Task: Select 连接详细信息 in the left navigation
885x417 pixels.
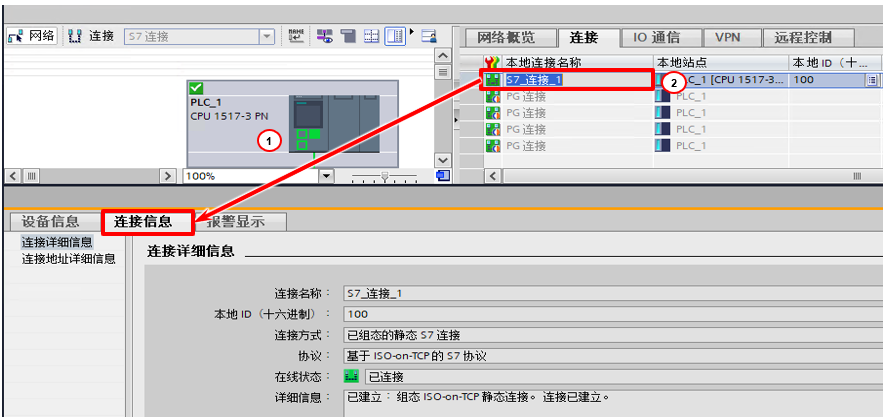Action: [56, 243]
